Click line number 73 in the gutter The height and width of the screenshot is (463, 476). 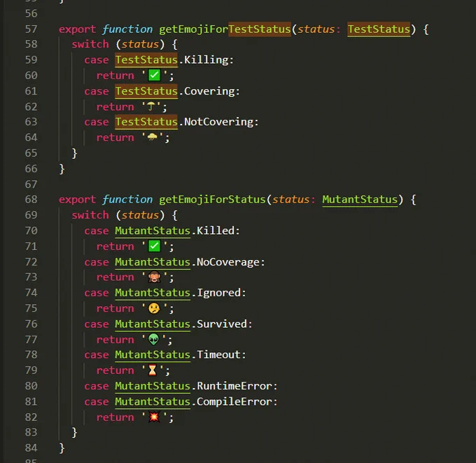point(31,277)
